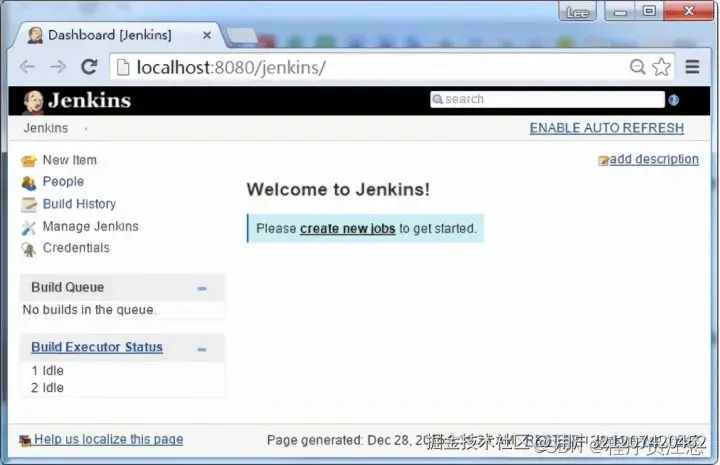Click ENABLE AUTO REFRESH link
Screen dimensions: 720x465
click(x=607, y=128)
